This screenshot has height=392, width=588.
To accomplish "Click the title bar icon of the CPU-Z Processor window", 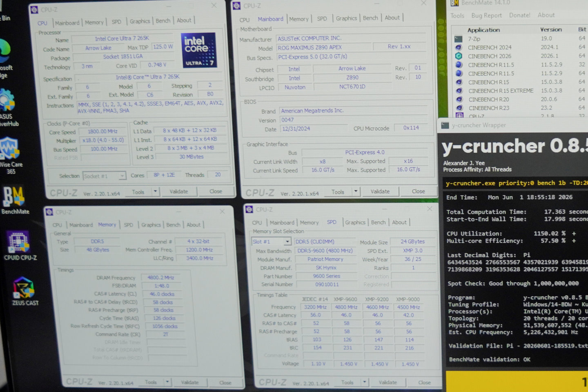I will point(35,10).
